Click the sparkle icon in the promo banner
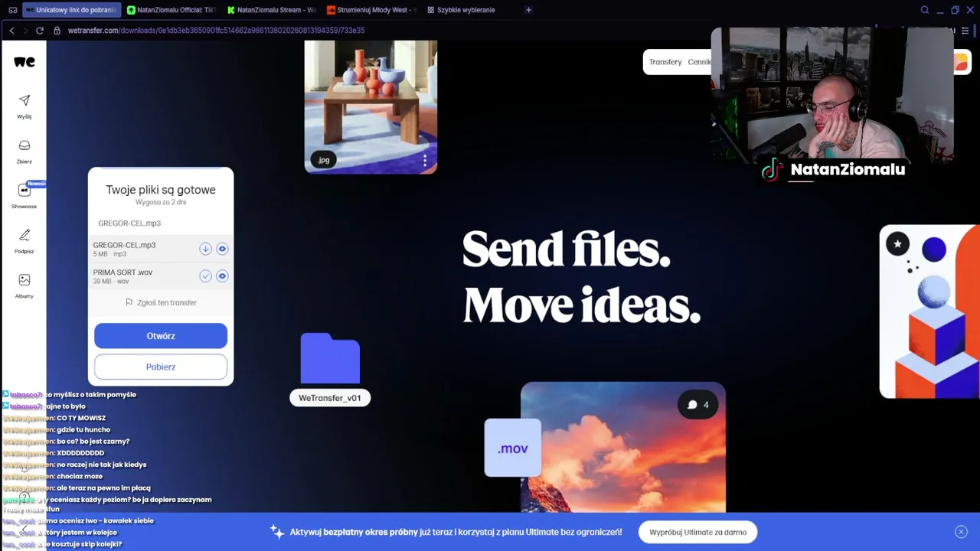 277,532
